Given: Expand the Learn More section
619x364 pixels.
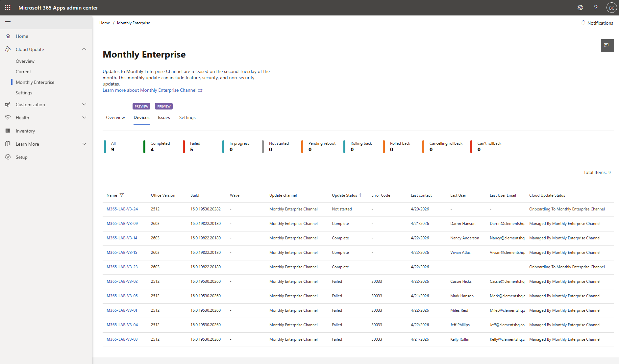Looking at the screenshot, I should (84, 144).
